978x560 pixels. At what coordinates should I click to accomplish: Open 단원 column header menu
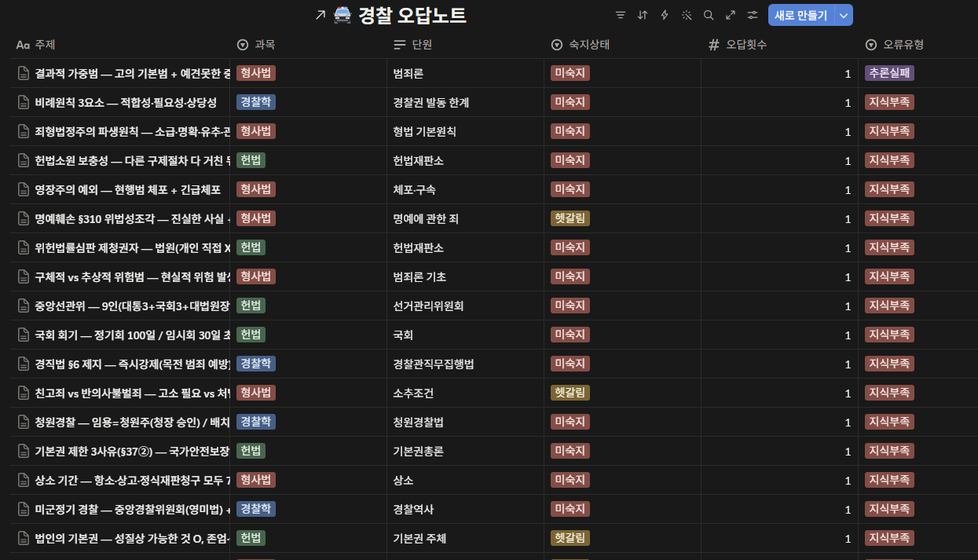(465, 45)
